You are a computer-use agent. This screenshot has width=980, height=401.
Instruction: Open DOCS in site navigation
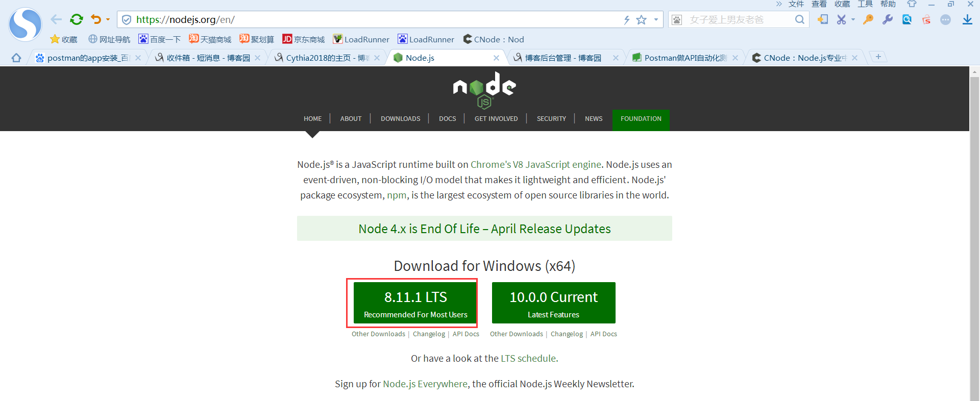pos(448,118)
